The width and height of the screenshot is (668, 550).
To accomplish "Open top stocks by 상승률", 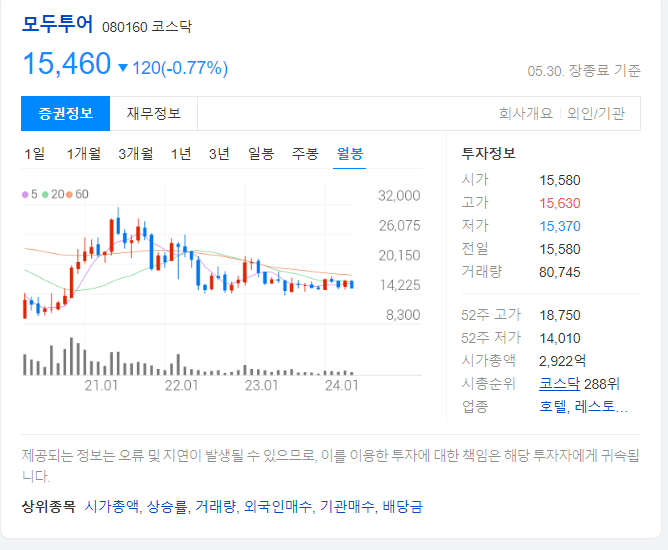I will 167,507.
